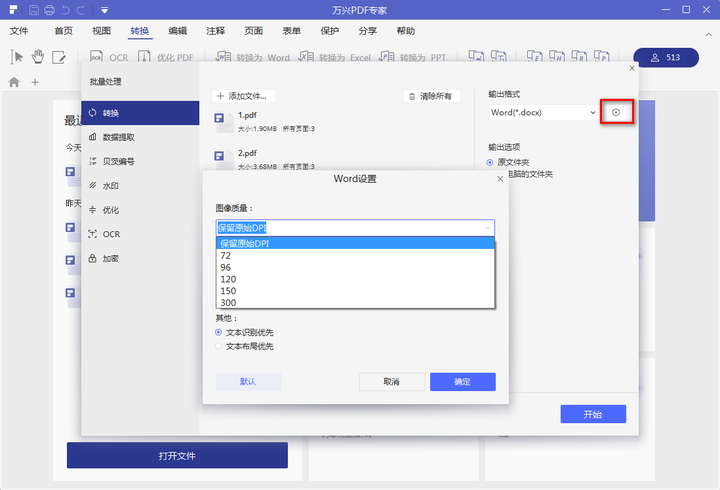Open the 编辑 tab
The height and width of the screenshot is (490, 720).
pos(178,31)
